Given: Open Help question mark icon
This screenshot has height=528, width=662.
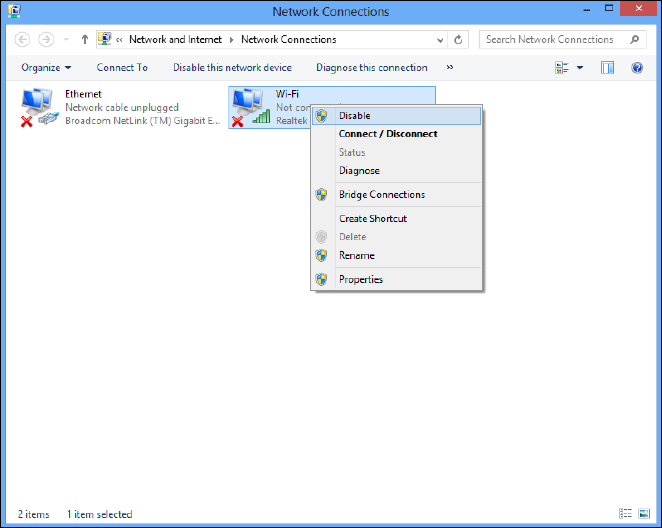Looking at the screenshot, I should tap(637, 68).
